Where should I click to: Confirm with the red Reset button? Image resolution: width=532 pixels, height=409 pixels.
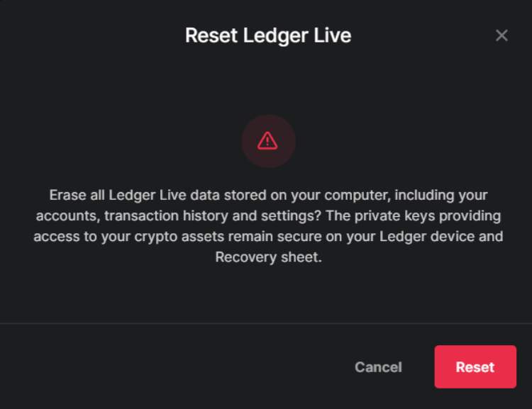(475, 366)
